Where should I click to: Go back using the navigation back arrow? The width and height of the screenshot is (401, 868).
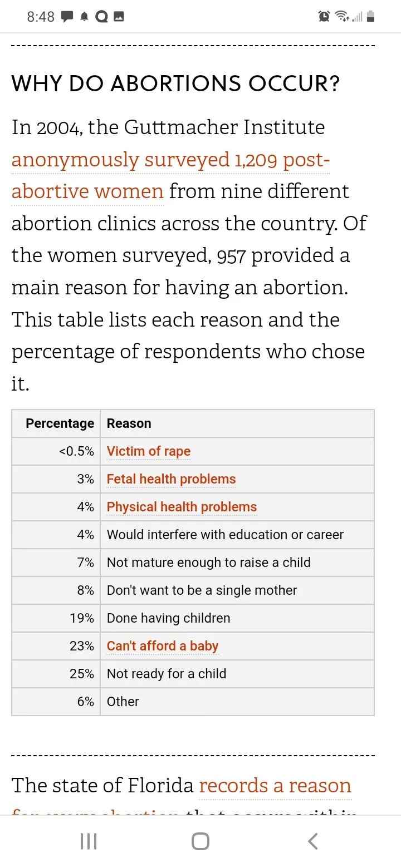(x=313, y=841)
